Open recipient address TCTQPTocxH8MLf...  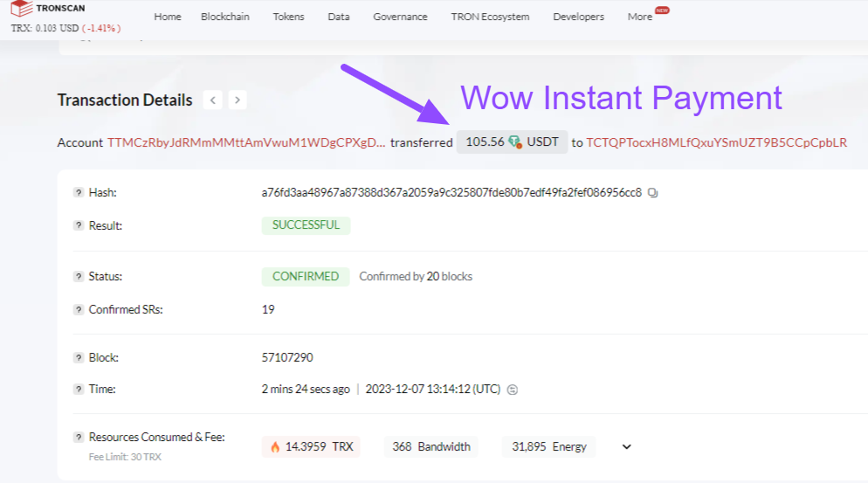(716, 143)
